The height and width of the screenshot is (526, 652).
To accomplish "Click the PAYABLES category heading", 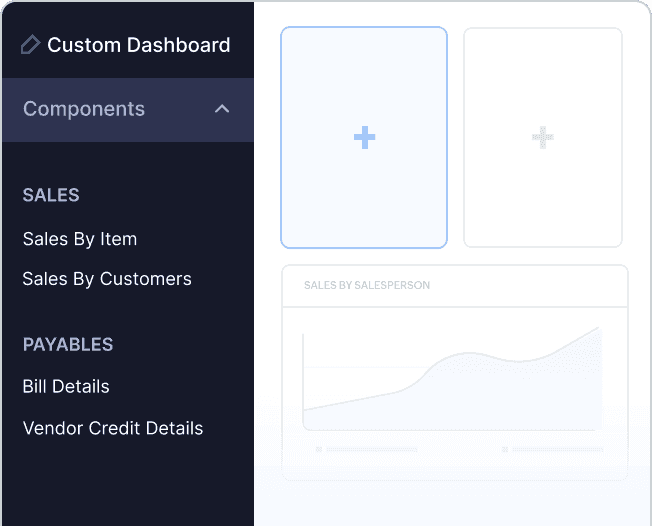I will coord(68,344).
